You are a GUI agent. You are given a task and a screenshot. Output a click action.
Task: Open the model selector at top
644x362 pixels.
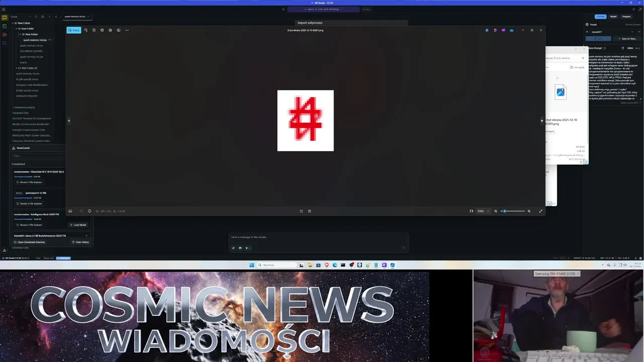pos(324,9)
